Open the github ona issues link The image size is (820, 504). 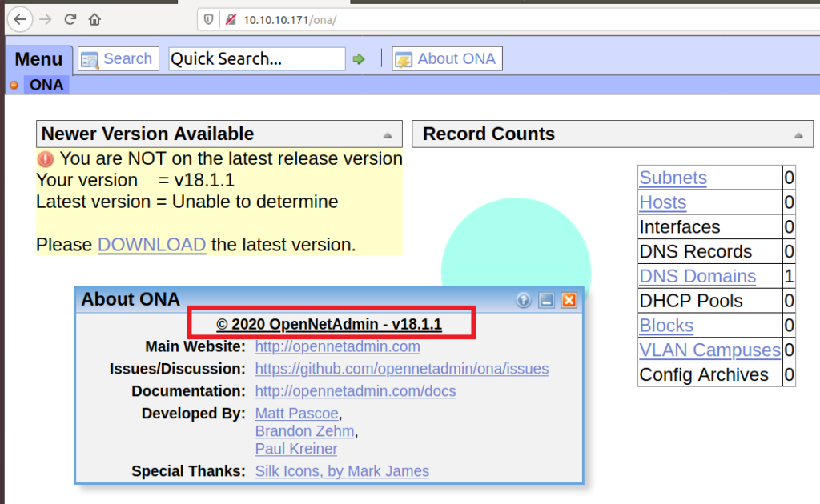402,369
